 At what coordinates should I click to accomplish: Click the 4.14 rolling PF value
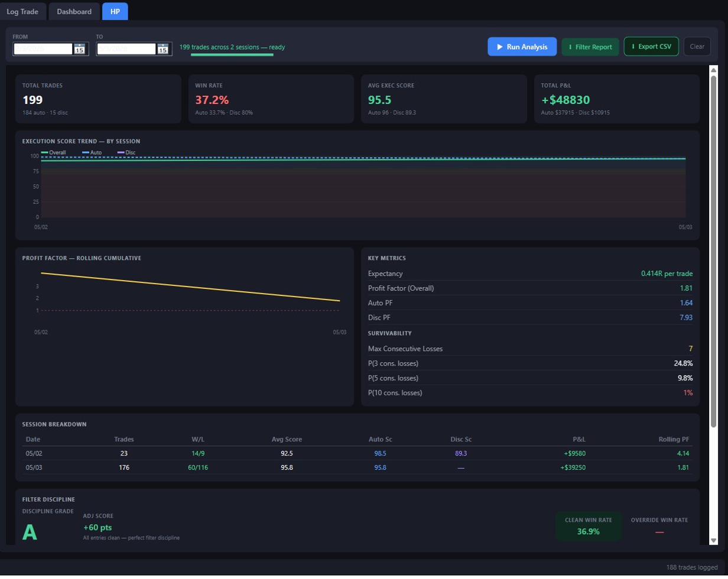point(684,453)
